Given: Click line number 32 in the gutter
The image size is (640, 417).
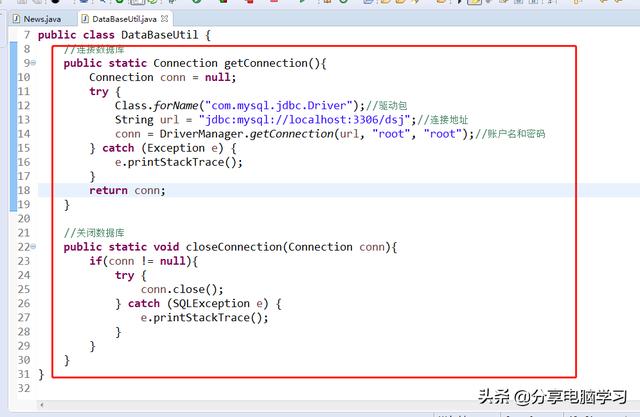Looking at the screenshot, I should [x=24, y=388].
